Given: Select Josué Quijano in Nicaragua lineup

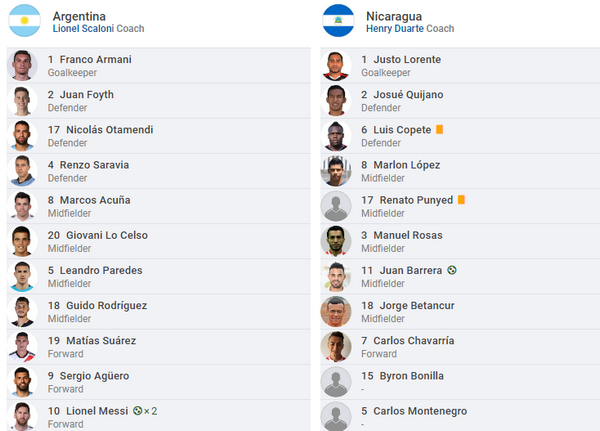Looking at the screenshot, I should point(409,95).
